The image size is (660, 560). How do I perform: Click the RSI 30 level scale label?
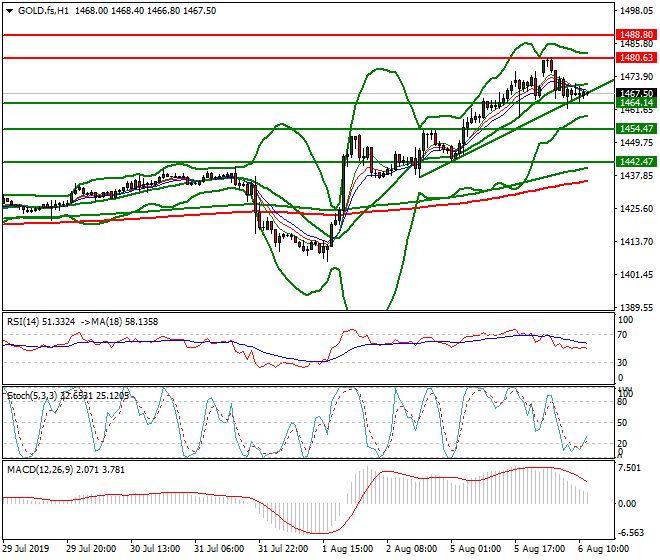[x=622, y=363]
